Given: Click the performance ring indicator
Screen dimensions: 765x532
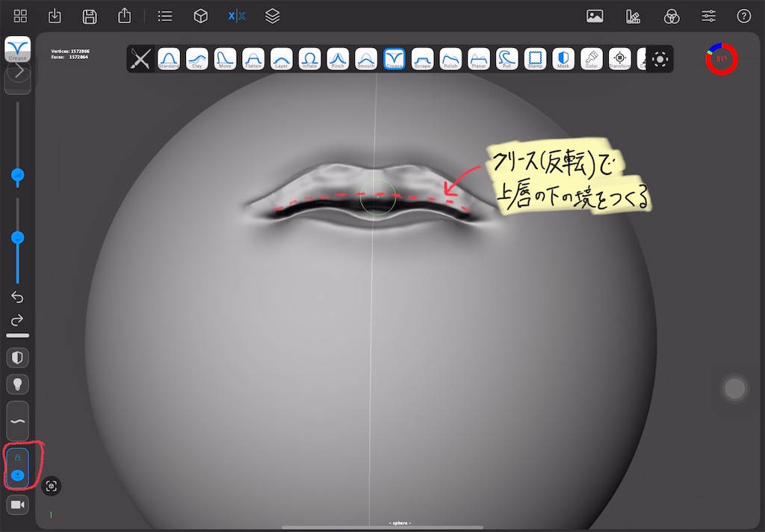Looking at the screenshot, I should 722,58.
